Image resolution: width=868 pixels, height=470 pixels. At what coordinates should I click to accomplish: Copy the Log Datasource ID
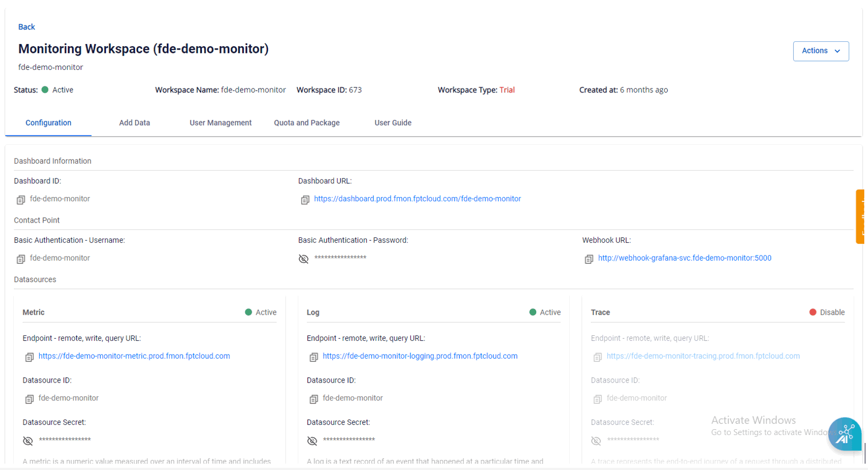click(314, 399)
